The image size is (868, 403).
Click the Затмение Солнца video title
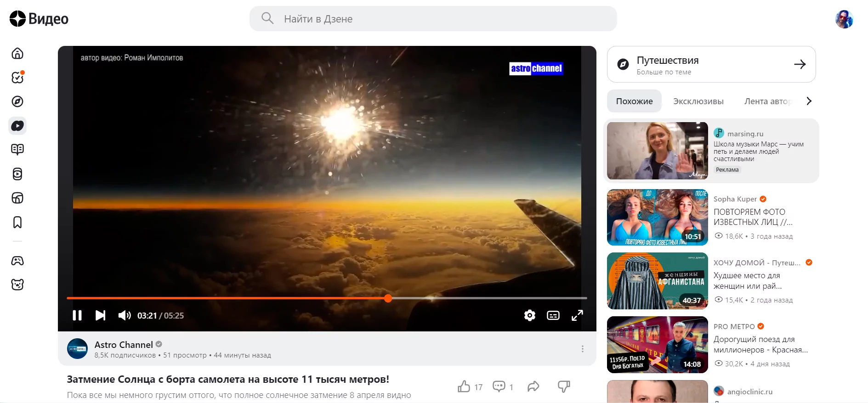[228, 380]
